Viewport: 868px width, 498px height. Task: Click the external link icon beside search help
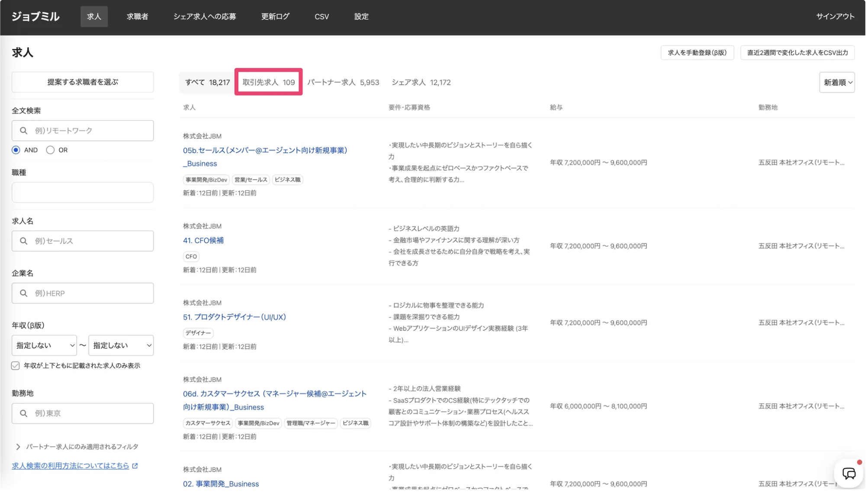[135, 466]
